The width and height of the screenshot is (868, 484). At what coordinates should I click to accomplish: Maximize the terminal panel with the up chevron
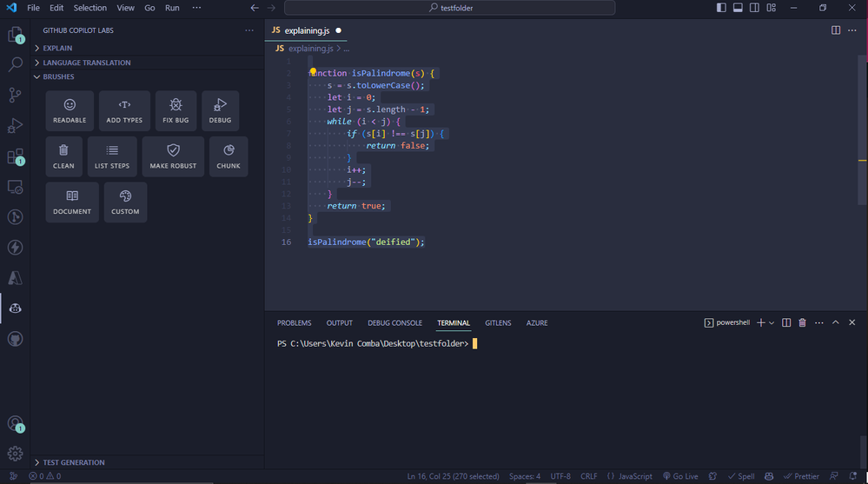(x=835, y=322)
